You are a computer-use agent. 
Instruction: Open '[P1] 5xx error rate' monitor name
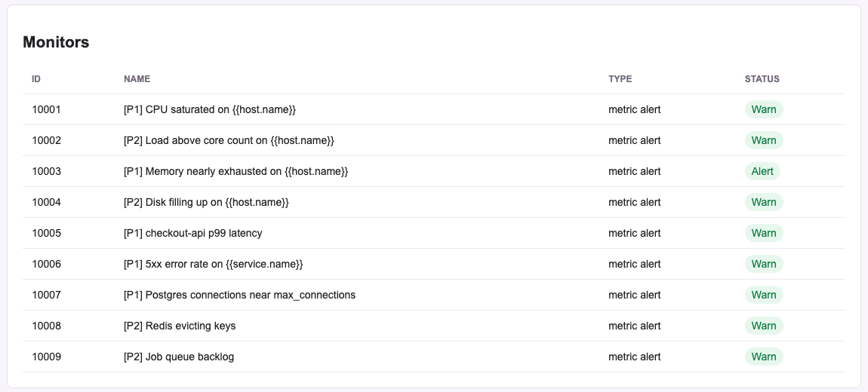(x=213, y=265)
